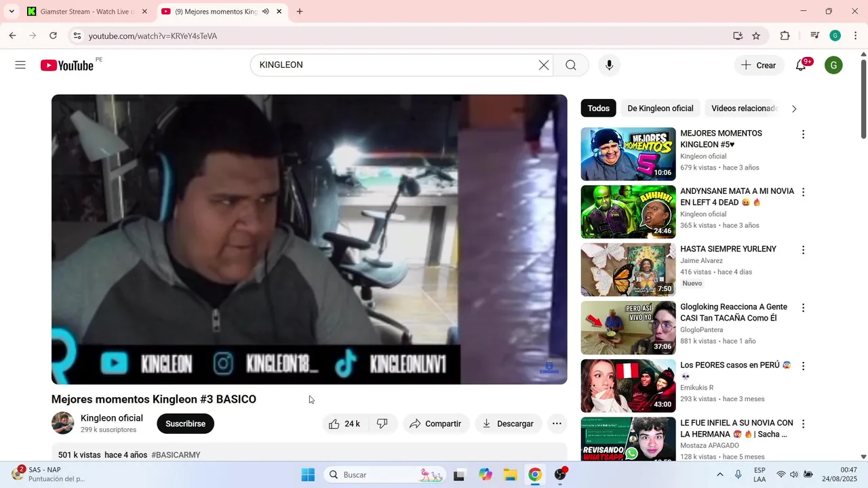Open the YouTube hamburger guide menu
The image size is (868, 488).
[x=20, y=65]
